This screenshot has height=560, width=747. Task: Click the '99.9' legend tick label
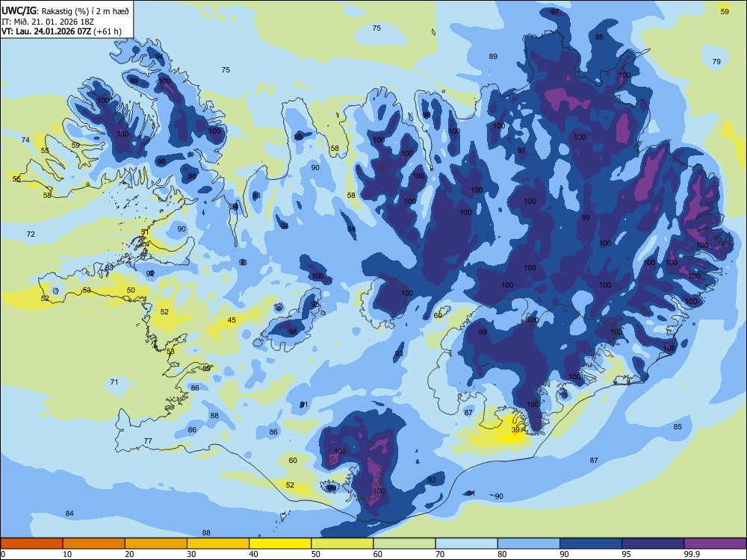pos(692,554)
